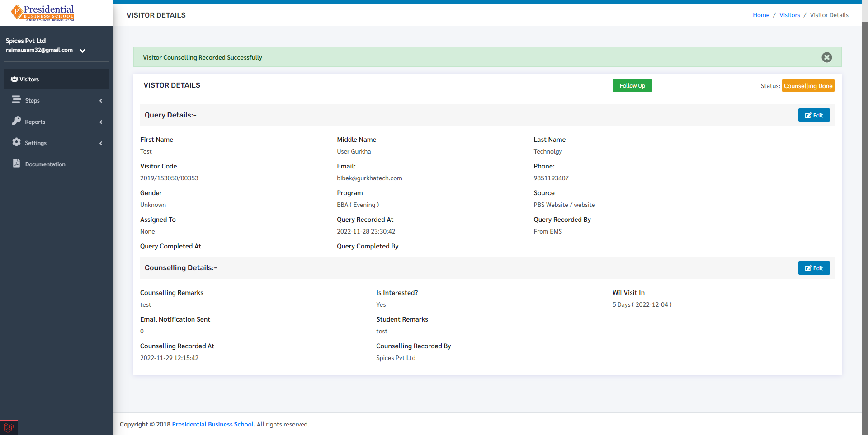Click the Counselling Details:- section heading
The image size is (868, 435).
click(x=181, y=268)
